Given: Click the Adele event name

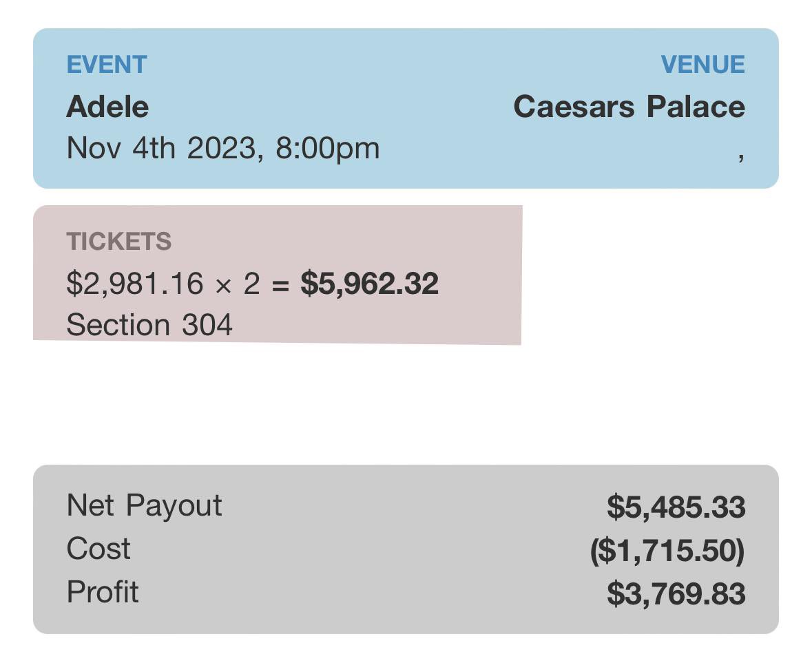Looking at the screenshot, I should pyautogui.click(x=107, y=107).
